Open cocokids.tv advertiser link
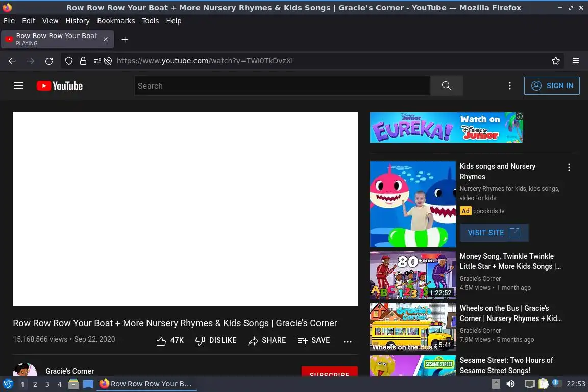 488,211
